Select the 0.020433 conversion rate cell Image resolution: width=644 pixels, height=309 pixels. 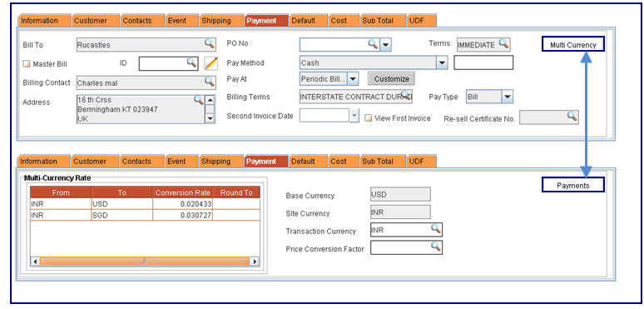tap(183, 204)
